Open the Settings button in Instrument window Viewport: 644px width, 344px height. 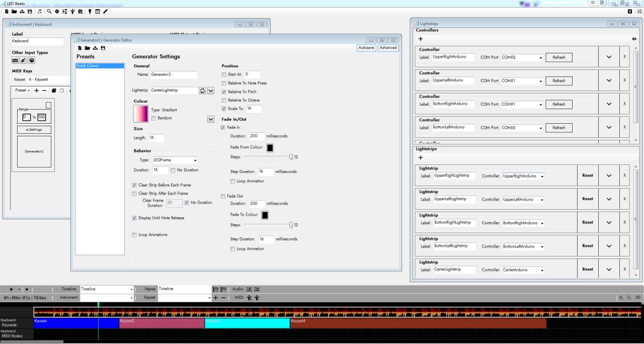click(x=34, y=130)
